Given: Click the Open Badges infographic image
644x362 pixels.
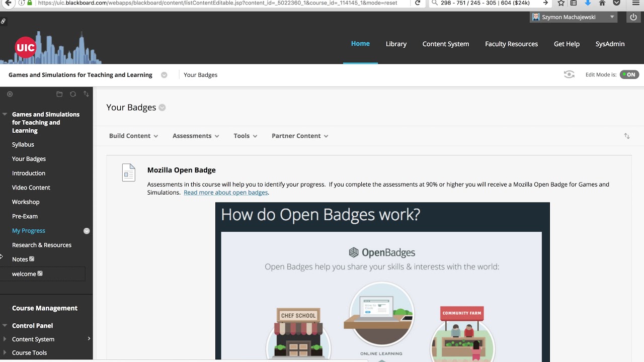Looking at the screenshot, I should pyautogui.click(x=382, y=282).
